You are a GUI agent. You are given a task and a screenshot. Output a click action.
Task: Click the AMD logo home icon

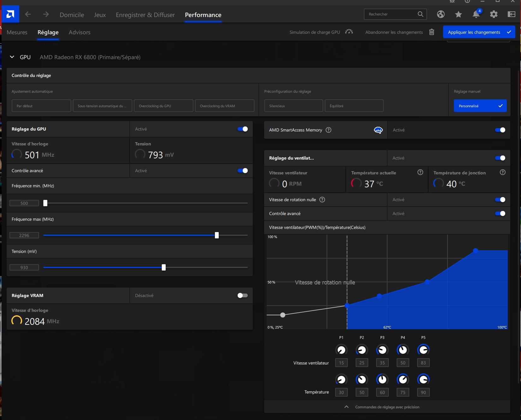click(10, 14)
